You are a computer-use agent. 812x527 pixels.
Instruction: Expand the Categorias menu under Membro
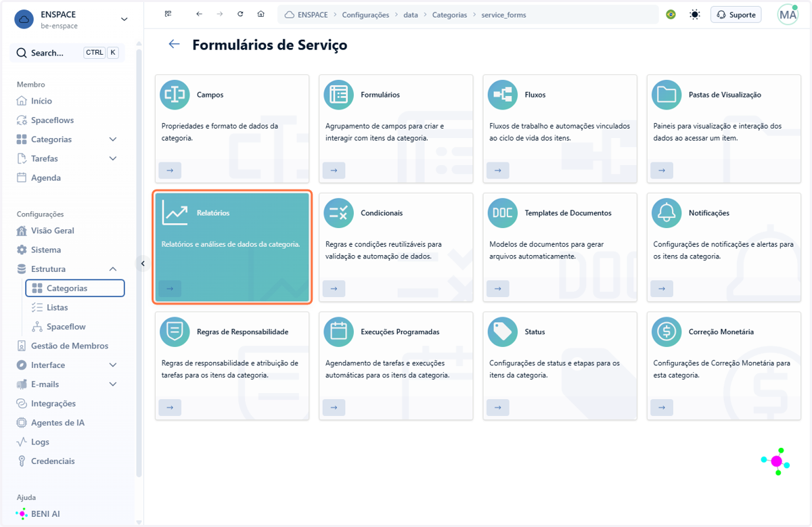[x=113, y=139]
